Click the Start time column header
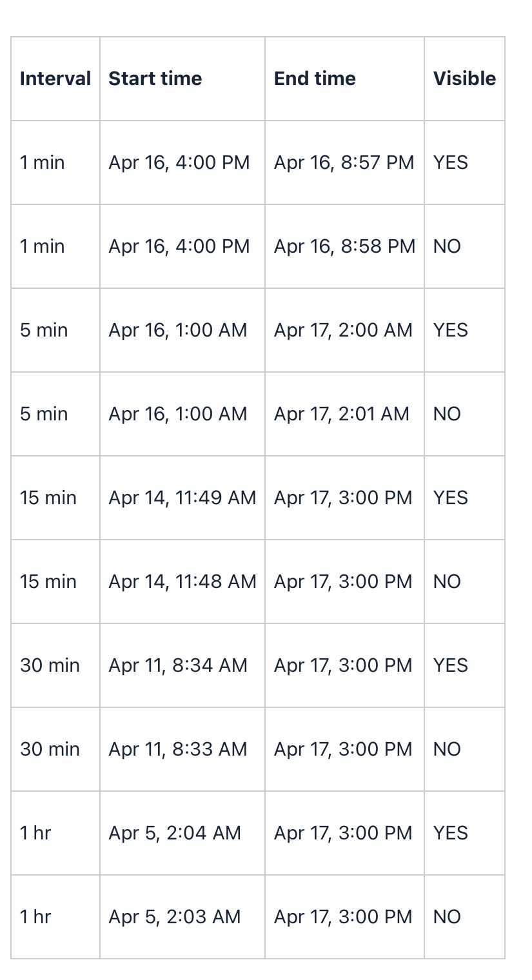The height and width of the screenshot is (980, 532). pos(155,79)
